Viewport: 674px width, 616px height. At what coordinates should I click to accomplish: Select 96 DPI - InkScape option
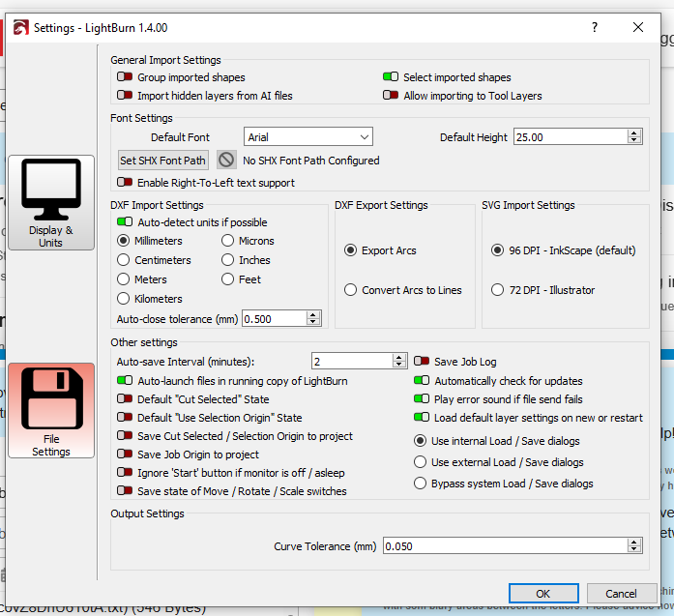[498, 250]
